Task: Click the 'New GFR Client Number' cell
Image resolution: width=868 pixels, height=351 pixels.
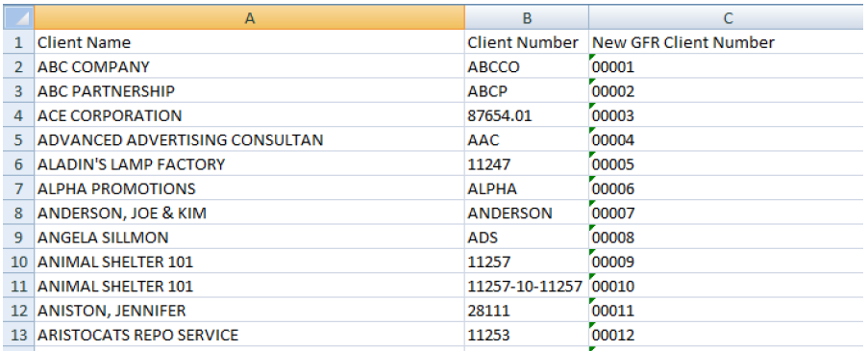Action: point(728,42)
